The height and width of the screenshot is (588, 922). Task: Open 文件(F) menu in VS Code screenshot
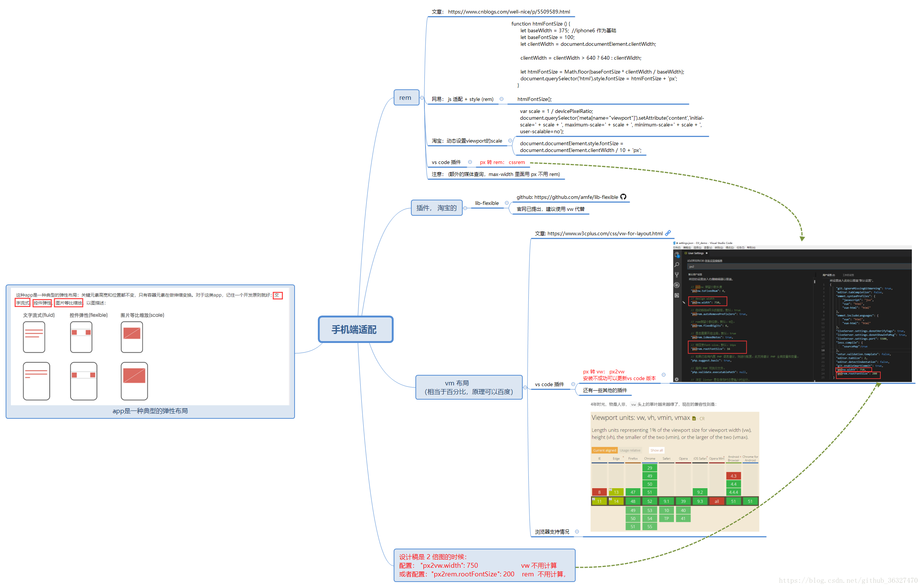(x=677, y=248)
